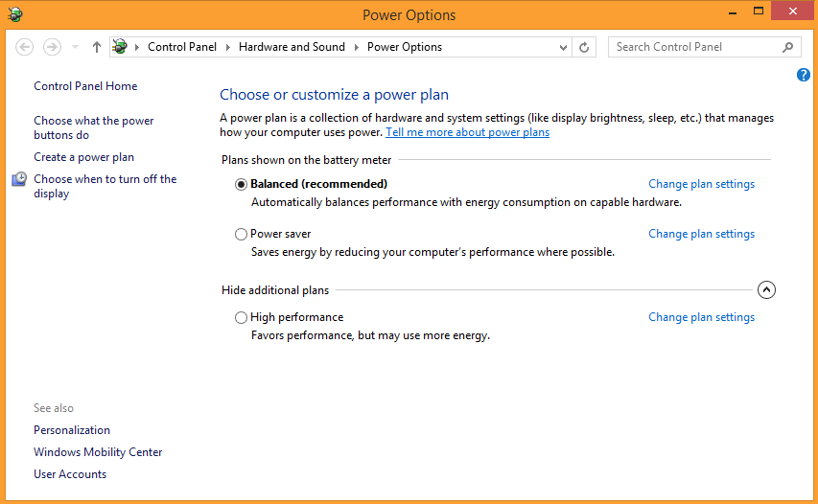Change plan settings for Balanced
This screenshot has height=504, width=818.
(x=702, y=184)
